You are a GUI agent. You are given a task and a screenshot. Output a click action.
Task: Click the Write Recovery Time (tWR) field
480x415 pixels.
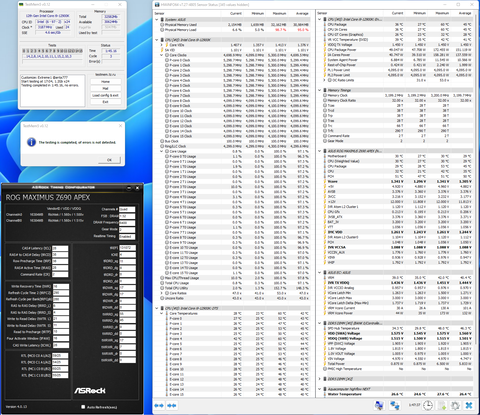(61, 286)
